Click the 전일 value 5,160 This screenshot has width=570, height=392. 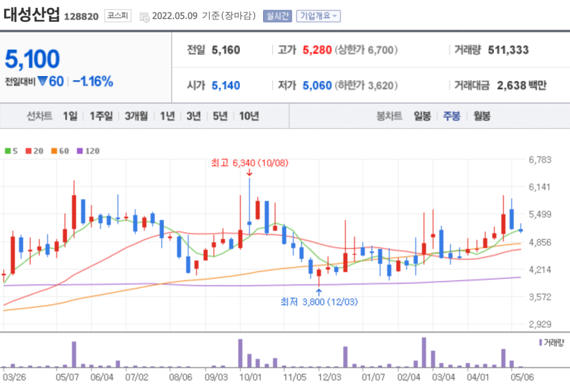click(226, 50)
